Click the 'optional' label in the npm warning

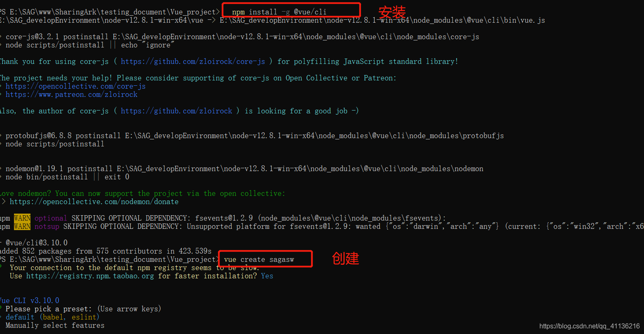coord(51,218)
